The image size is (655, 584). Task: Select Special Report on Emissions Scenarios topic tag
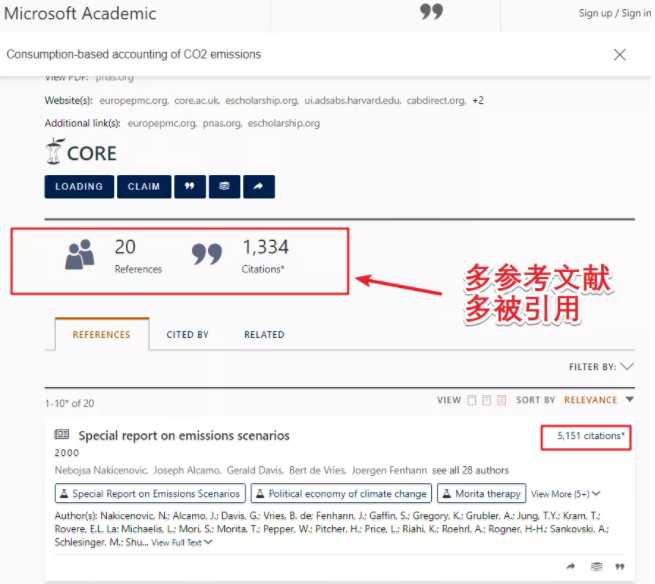click(150, 493)
